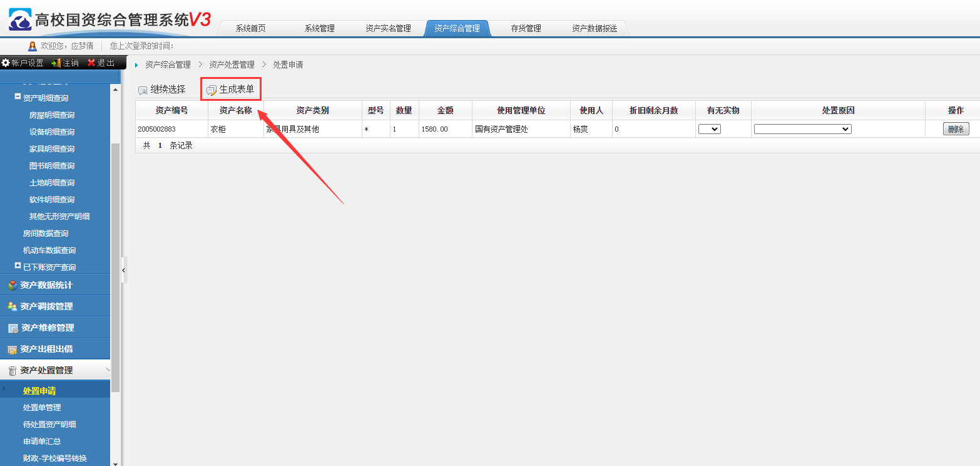The width and height of the screenshot is (980, 466).
Task: Switch to the 存货管理 tab
Action: pyautogui.click(x=525, y=28)
